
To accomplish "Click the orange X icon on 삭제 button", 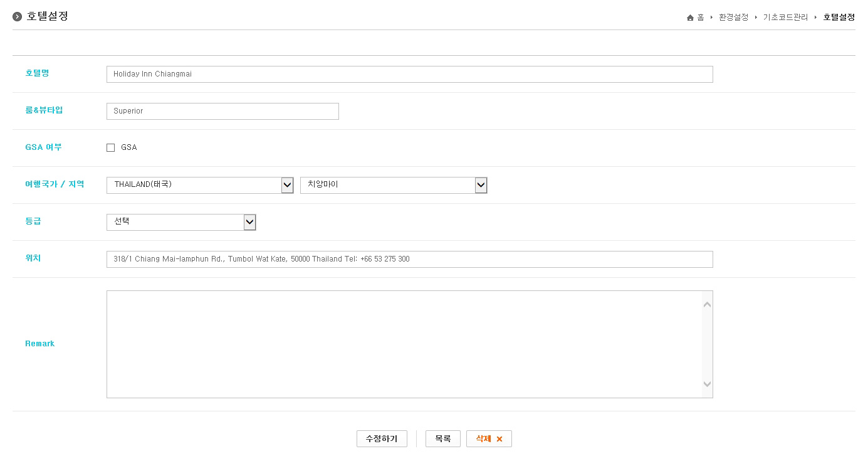I will [499, 439].
